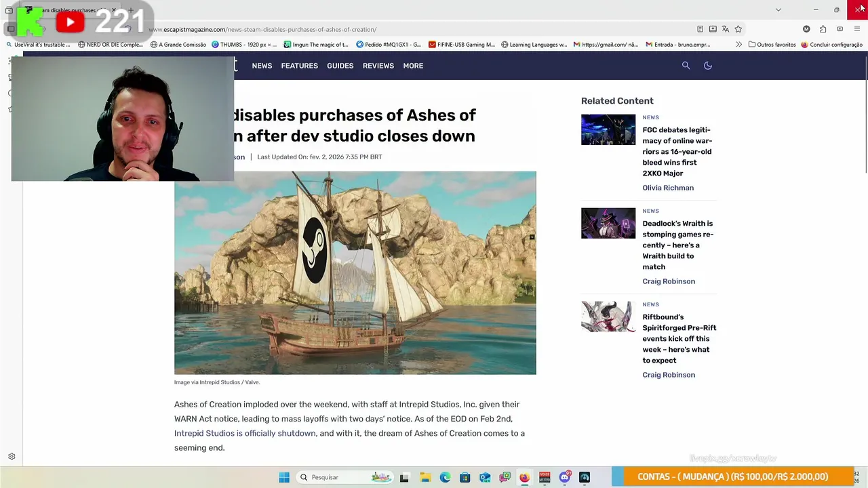
Task: Open FGC debates article thumbnail
Action: [x=608, y=129]
